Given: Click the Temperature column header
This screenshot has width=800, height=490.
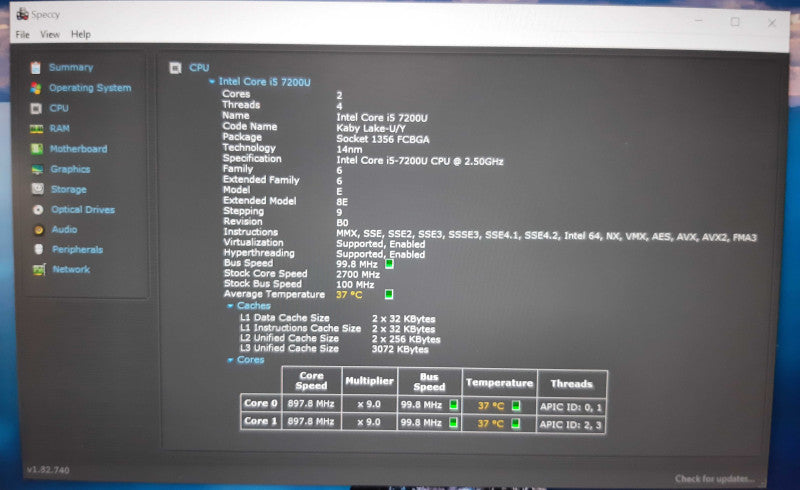Looking at the screenshot, I should tap(499, 383).
